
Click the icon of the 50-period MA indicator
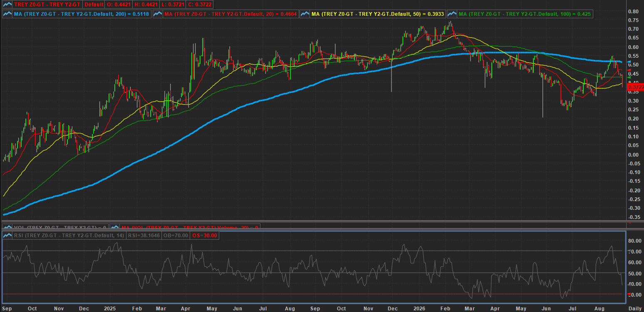point(305,14)
